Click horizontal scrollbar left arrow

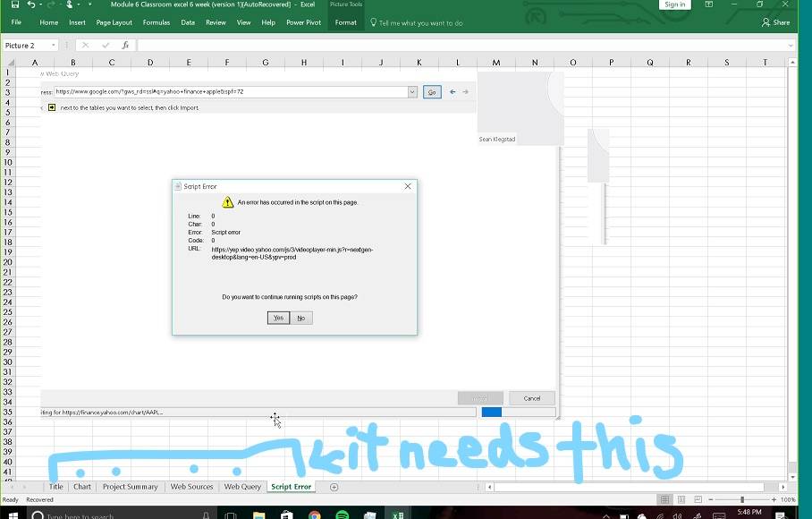(x=489, y=487)
